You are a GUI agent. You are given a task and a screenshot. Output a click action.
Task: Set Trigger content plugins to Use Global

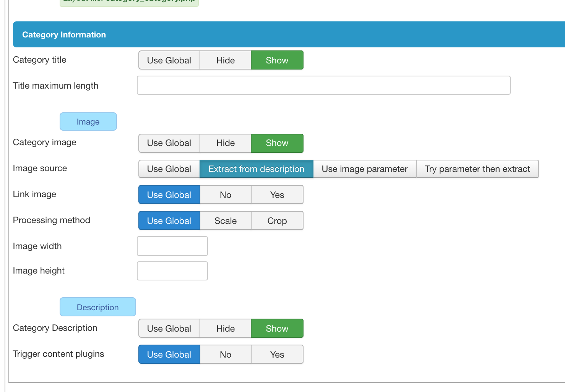(169, 355)
